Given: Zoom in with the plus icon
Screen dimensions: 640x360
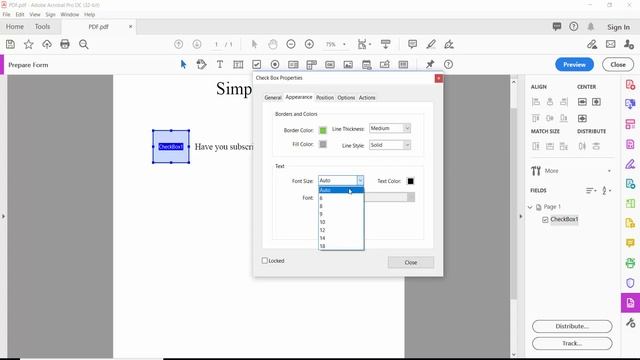Looking at the screenshot, I should point(309,44).
